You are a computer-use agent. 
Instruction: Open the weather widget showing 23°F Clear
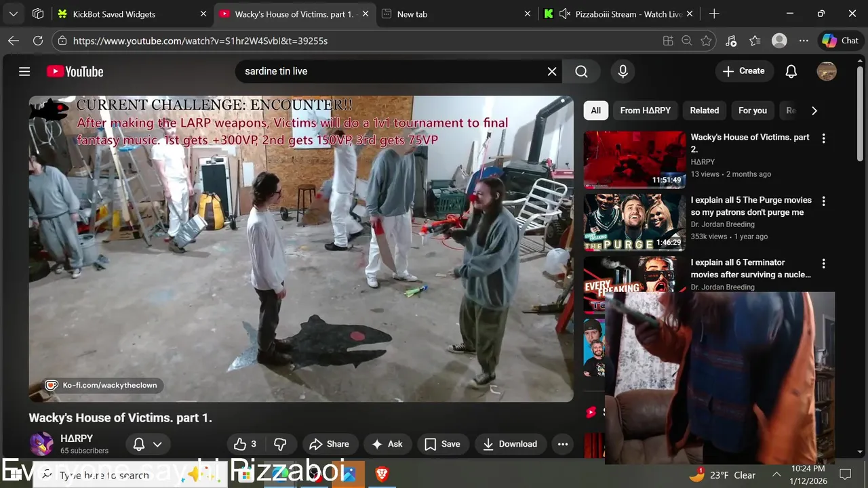[723, 475]
